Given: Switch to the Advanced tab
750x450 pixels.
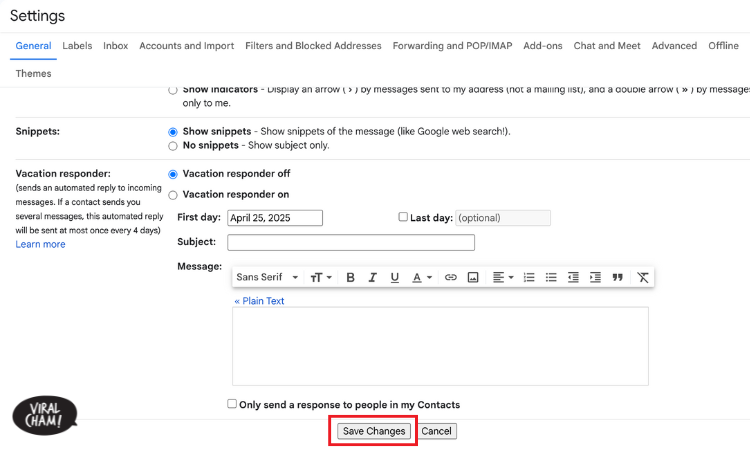Looking at the screenshot, I should pos(674,46).
